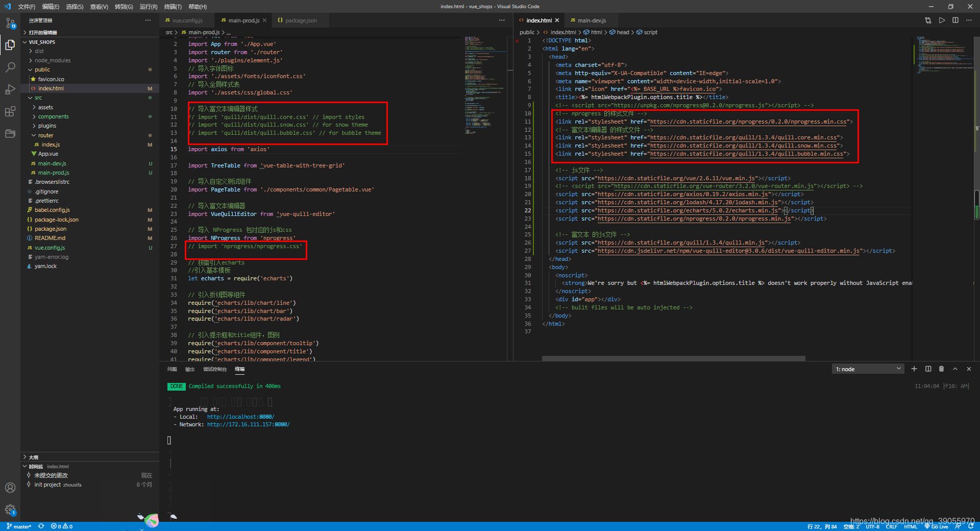The image size is (980, 531).
Task: Open more actions for left editor group
Action: coord(502,20)
